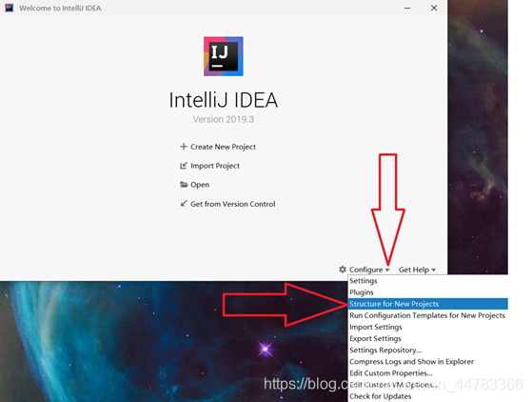Screen dimensions: 532x402
Task: Click the IntelliJ IDEA heading text
Action: [224, 100]
